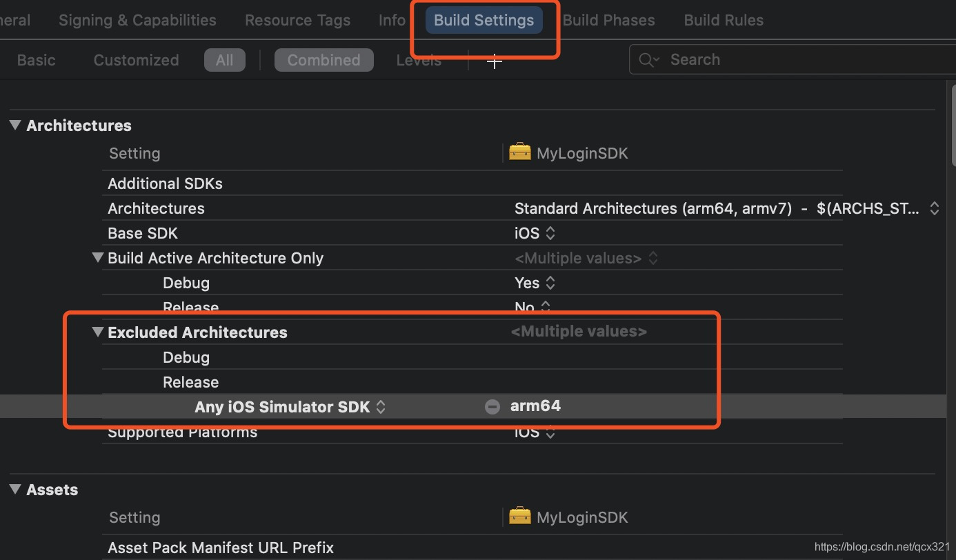Viewport: 956px width, 560px height.
Task: Click the minus icon beside arm64
Action: pos(492,407)
